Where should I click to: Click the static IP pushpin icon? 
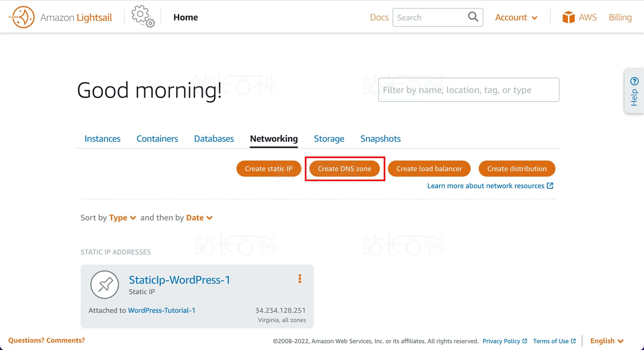(105, 284)
